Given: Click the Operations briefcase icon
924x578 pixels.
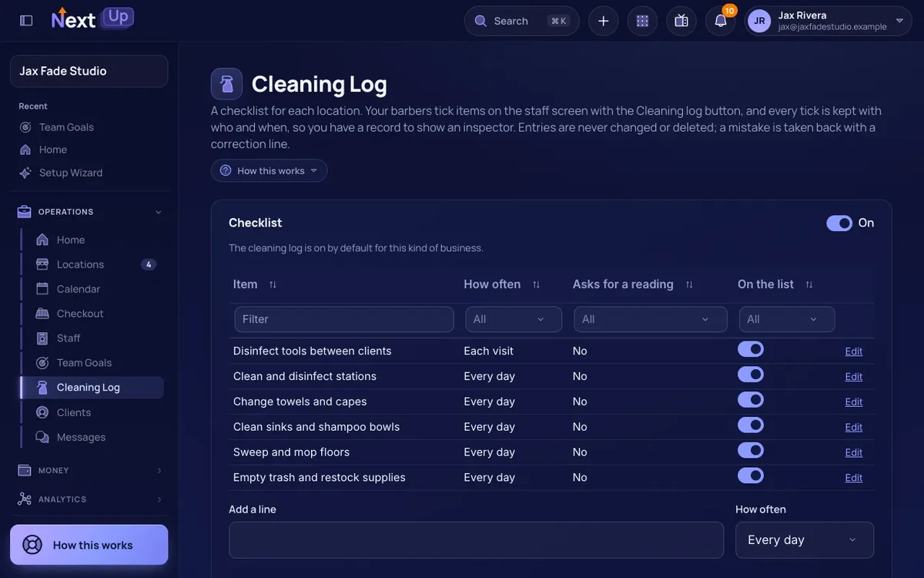Looking at the screenshot, I should [25, 212].
